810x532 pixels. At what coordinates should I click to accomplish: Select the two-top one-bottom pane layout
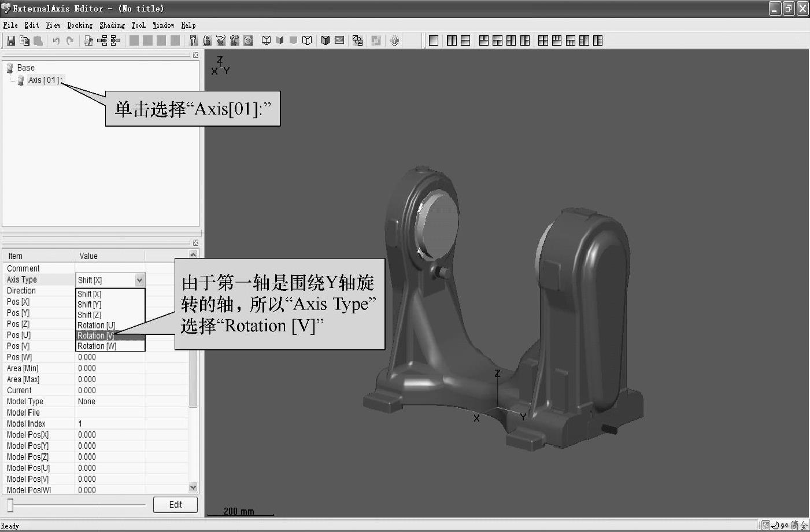484,40
